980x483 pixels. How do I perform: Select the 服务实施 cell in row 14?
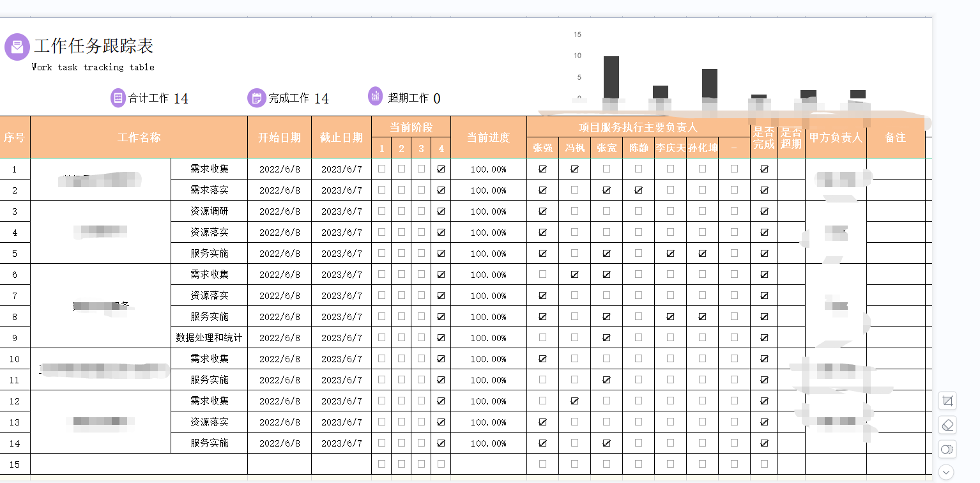click(209, 443)
